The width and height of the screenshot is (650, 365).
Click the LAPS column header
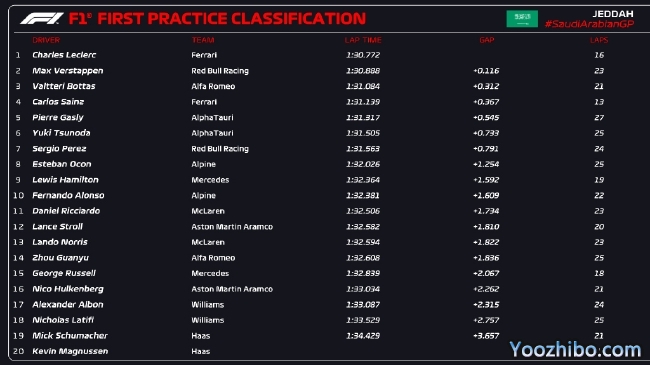click(599, 40)
